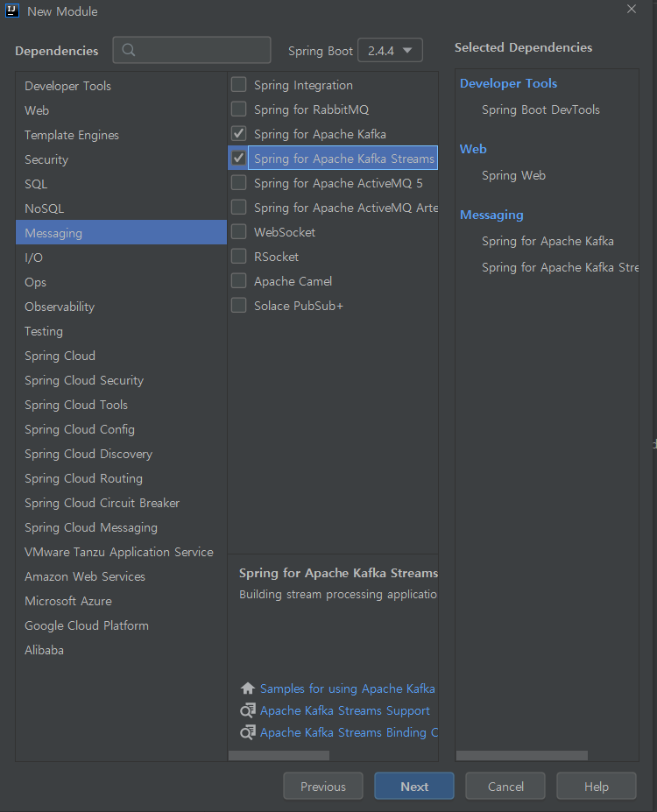Click Web heading in Selected Dependencies
Image resolution: width=657 pixels, height=812 pixels.
pos(473,149)
